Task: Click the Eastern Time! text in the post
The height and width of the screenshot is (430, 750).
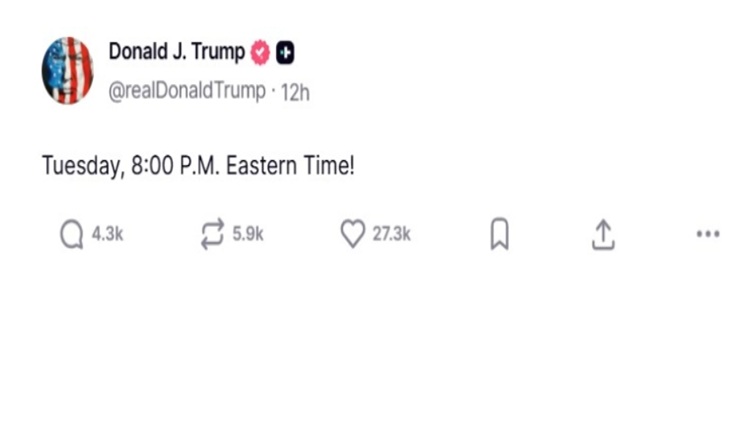Action: 291,166
